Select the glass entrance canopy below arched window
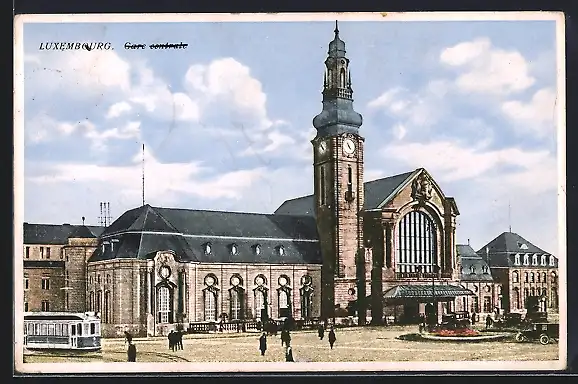The width and height of the screenshot is (578, 384). pos(426,292)
